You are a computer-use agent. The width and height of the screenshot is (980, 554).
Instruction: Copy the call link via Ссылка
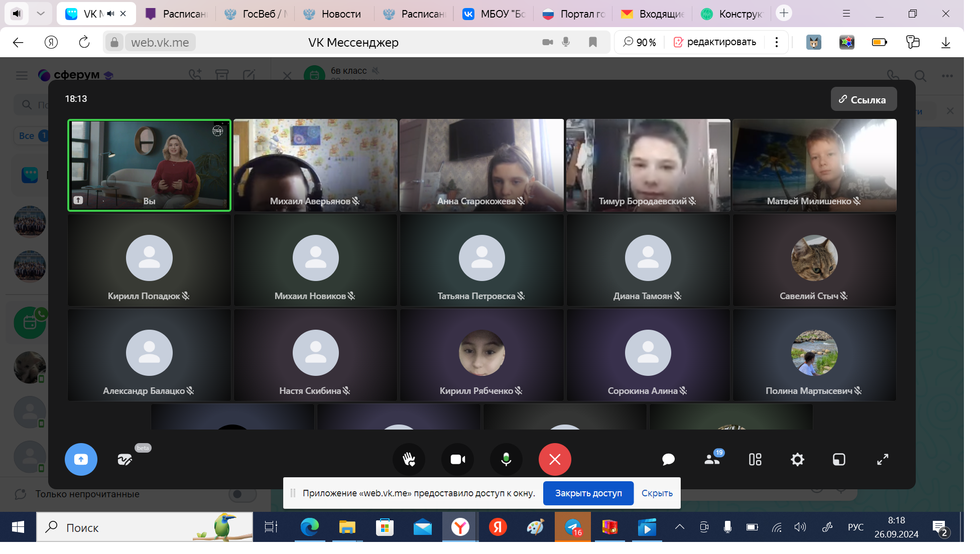864,99
